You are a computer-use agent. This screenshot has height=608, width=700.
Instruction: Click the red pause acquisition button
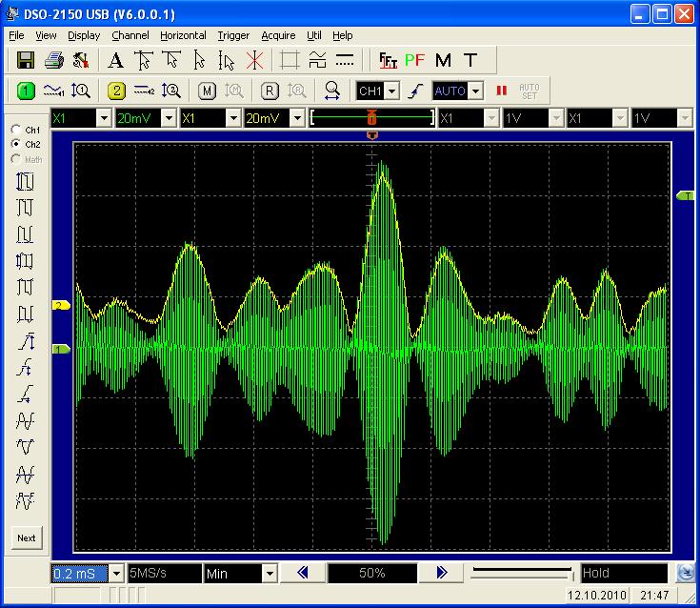coord(500,91)
